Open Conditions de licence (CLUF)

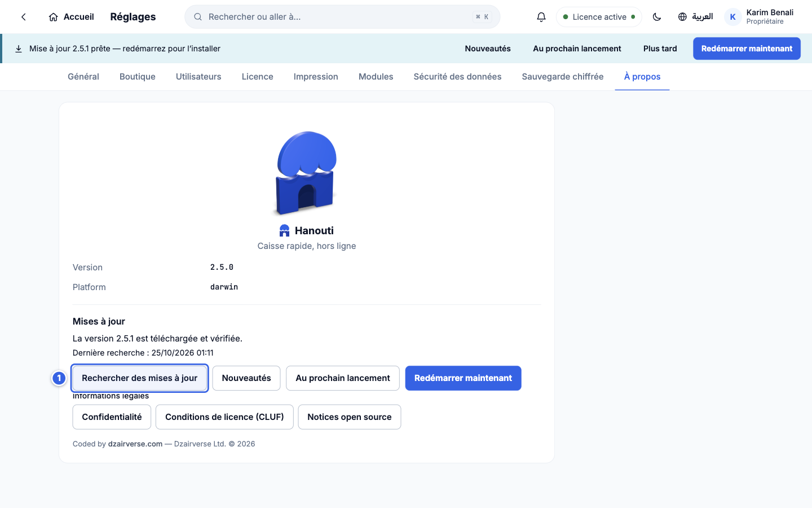tap(224, 417)
